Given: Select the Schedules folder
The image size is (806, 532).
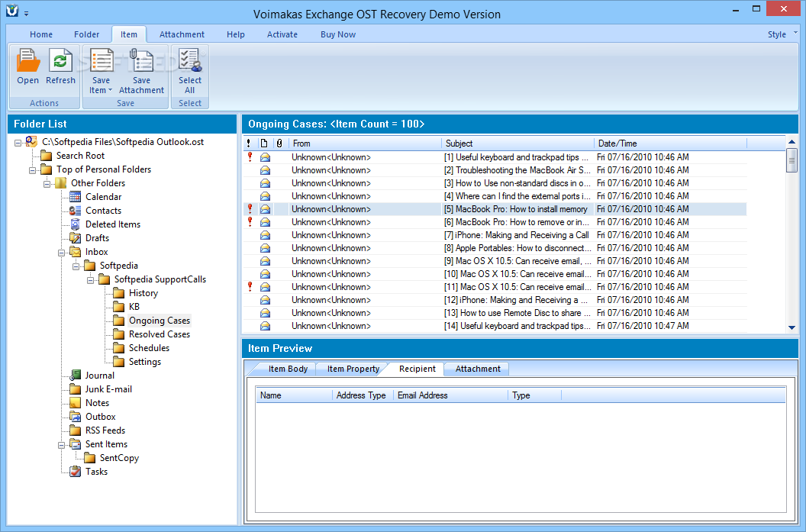Looking at the screenshot, I should [149, 348].
